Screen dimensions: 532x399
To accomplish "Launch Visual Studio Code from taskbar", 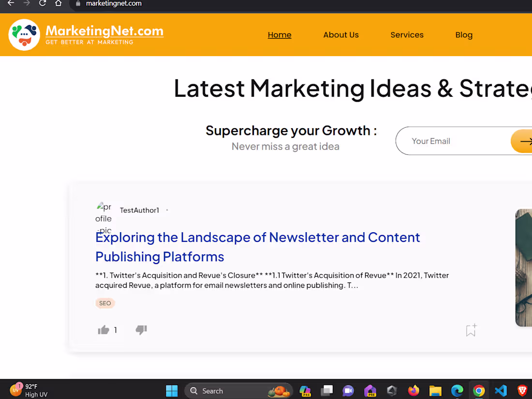I will click(501, 390).
